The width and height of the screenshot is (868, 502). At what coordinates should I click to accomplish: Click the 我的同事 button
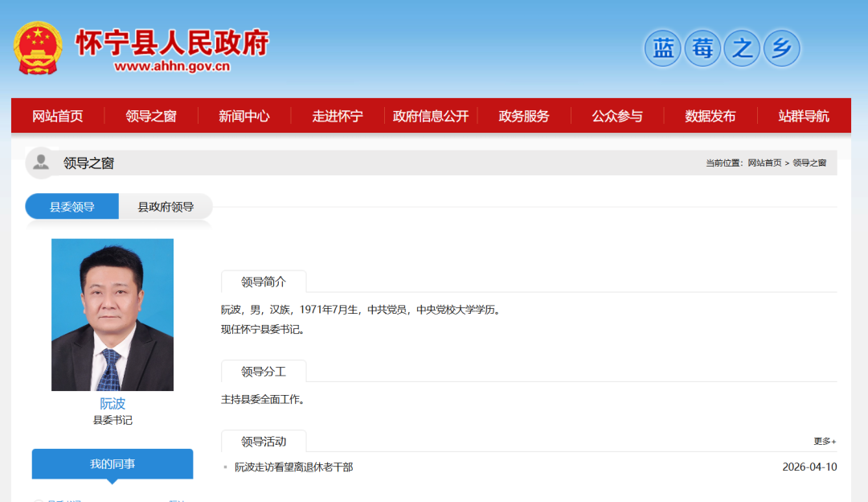click(x=112, y=463)
